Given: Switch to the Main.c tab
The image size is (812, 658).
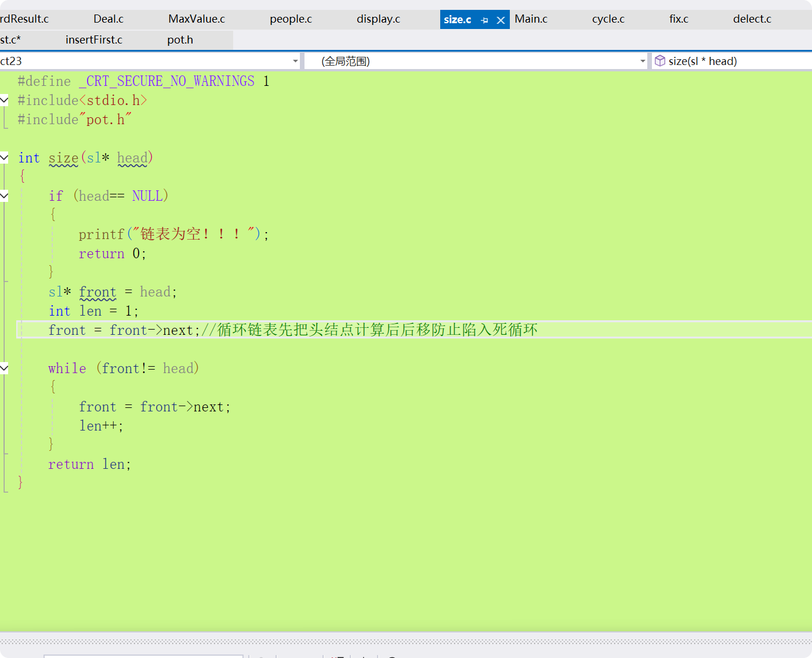Looking at the screenshot, I should 531,19.
